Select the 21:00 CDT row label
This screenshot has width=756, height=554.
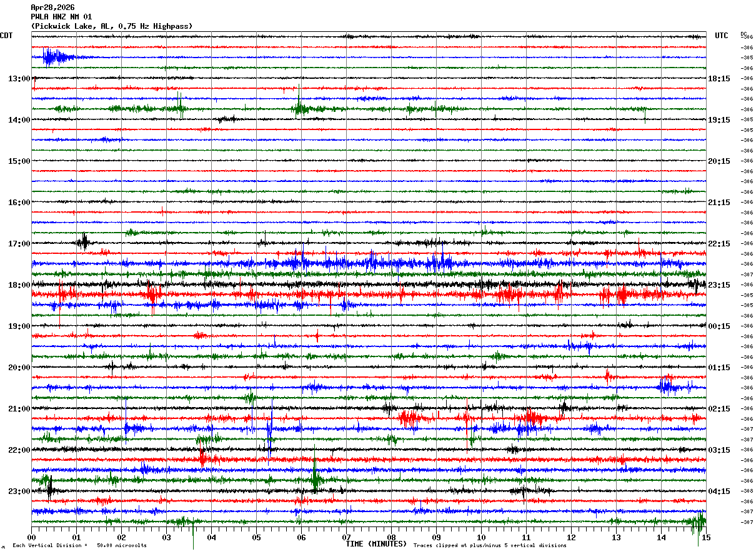[x=19, y=409]
